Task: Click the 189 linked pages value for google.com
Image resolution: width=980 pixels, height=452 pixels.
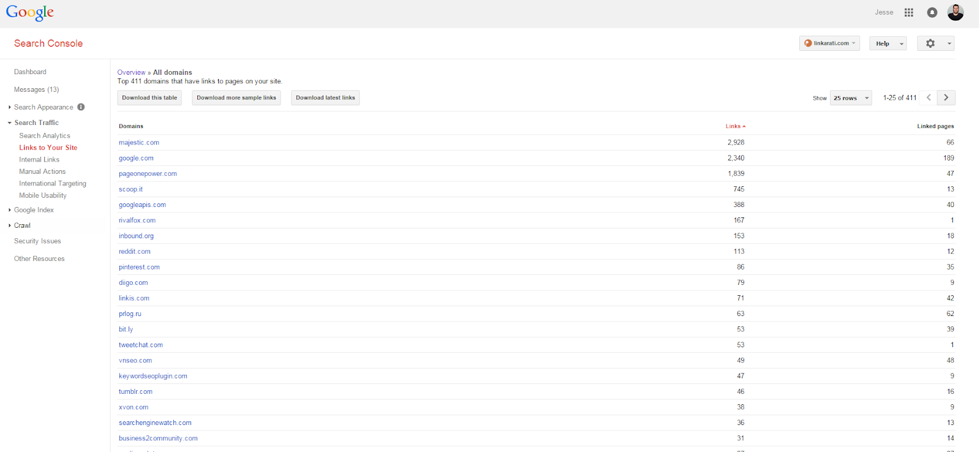Action: [x=949, y=158]
